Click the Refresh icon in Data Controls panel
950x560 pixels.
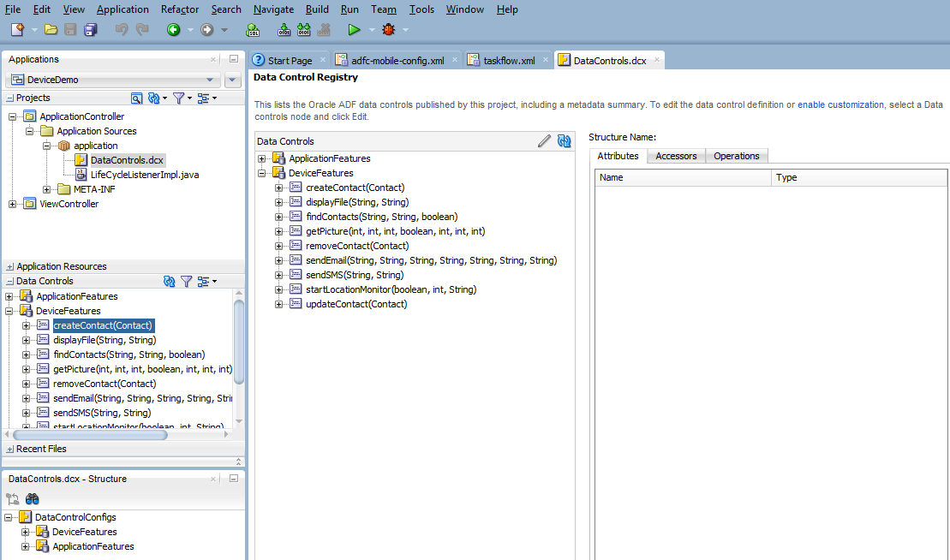pyautogui.click(x=169, y=281)
